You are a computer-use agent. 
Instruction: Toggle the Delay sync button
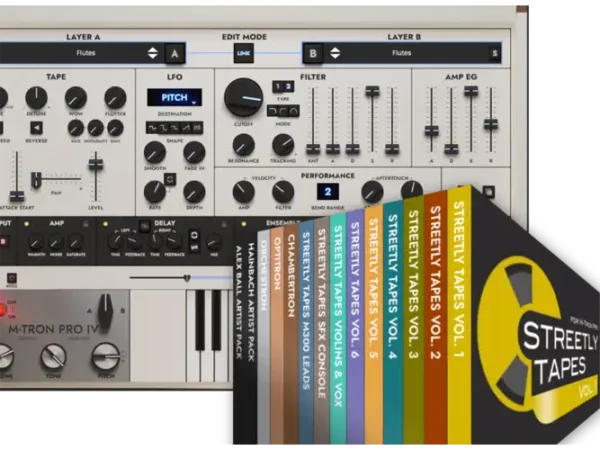[194, 235]
